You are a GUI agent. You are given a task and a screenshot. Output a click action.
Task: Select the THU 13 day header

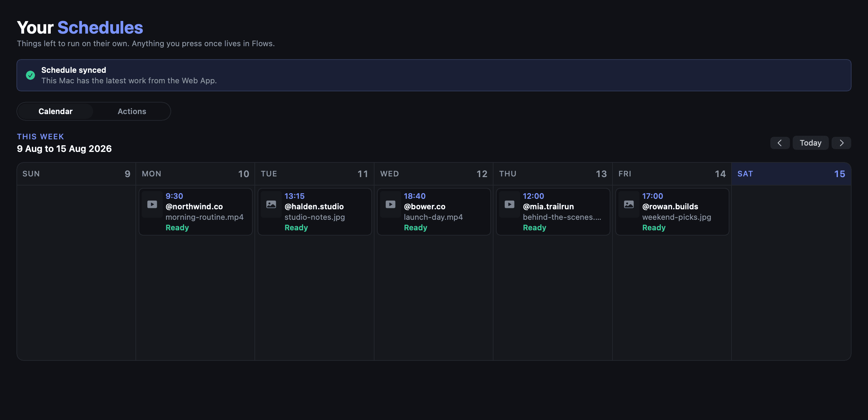tap(553, 174)
